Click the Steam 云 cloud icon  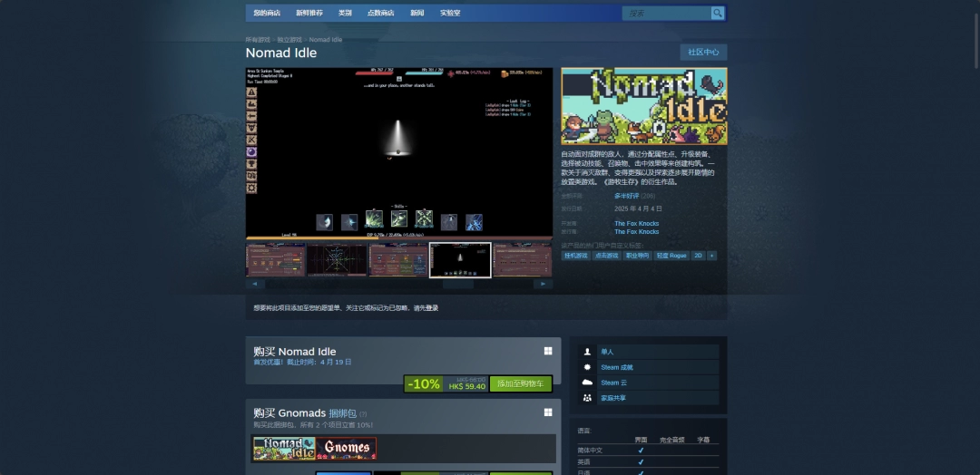click(588, 383)
